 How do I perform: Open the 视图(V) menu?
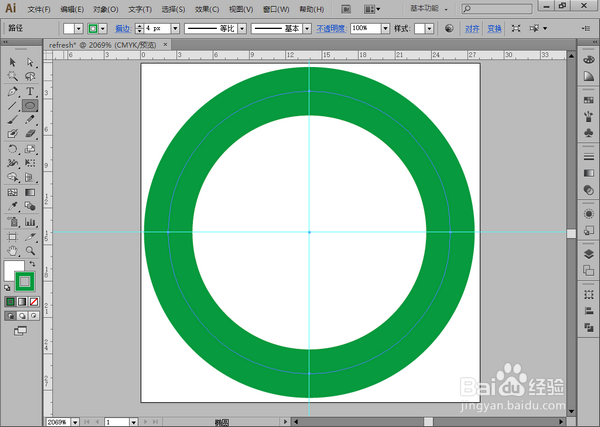(241, 9)
